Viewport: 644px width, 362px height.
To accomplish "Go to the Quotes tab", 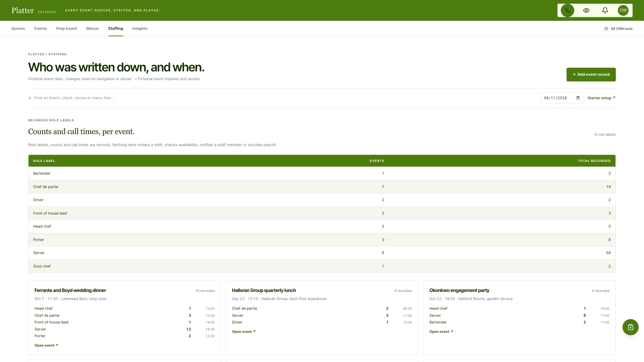I will pos(18,28).
